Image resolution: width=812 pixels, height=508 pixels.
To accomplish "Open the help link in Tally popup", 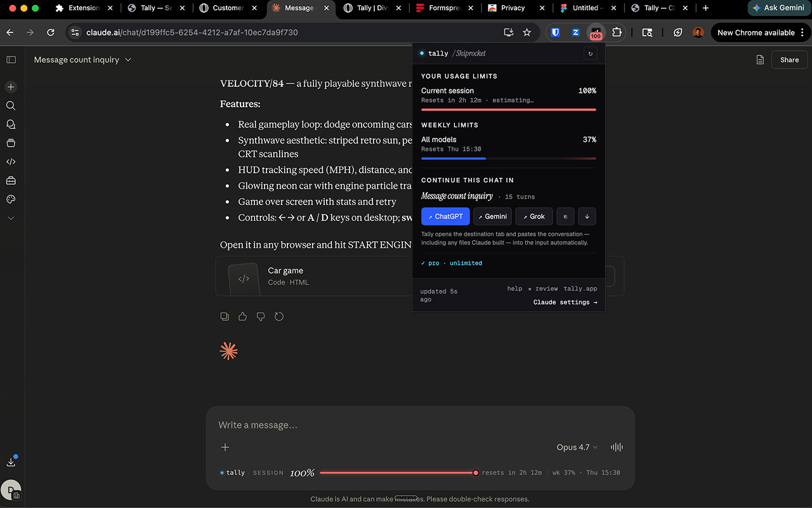I will click(514, 288).
